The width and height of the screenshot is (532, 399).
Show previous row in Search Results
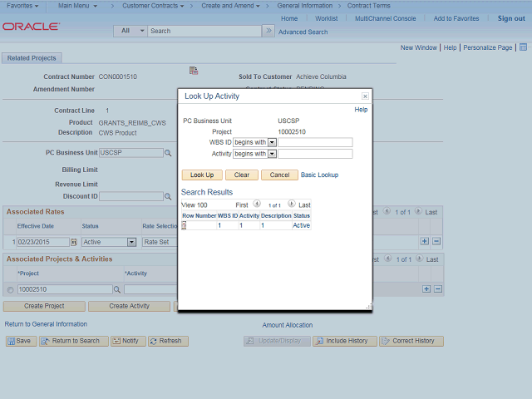click(257, 204)
